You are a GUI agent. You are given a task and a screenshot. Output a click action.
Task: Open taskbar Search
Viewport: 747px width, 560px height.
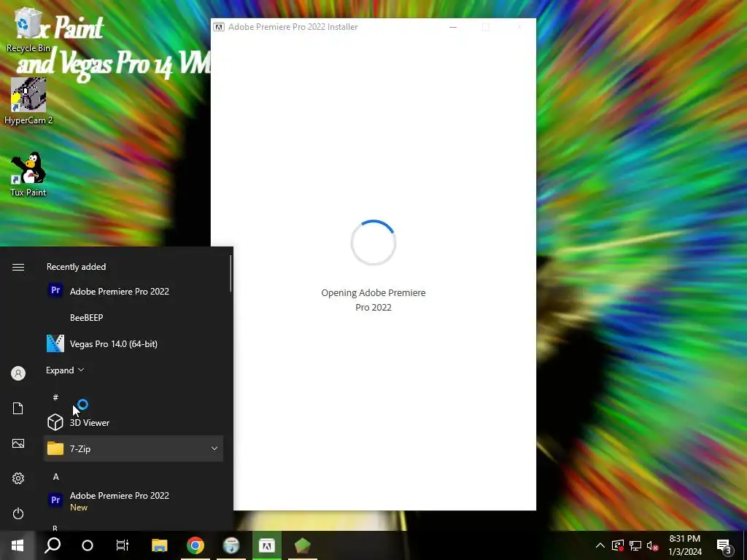(53, 545)
